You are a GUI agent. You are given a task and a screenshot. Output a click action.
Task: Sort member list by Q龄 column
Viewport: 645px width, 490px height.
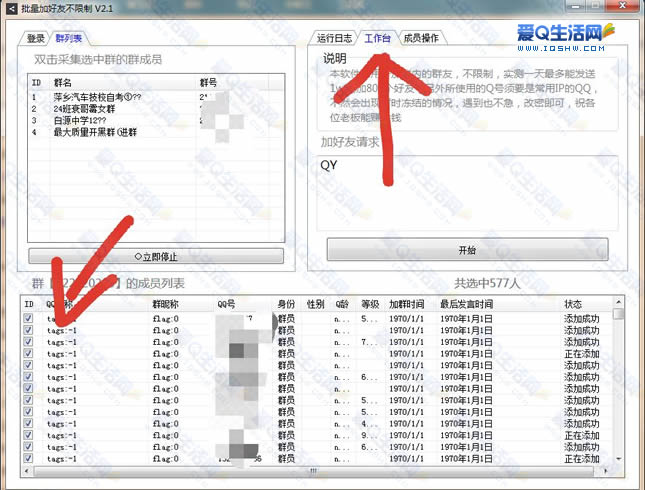point(345,304)
